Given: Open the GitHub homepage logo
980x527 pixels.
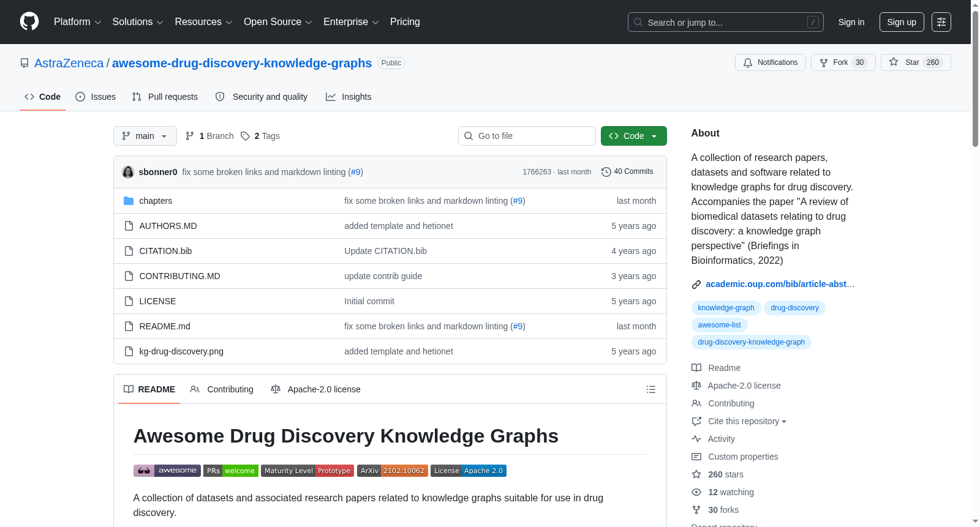Looking at the screenshot, I should pyautogui.click(x=29, y=22).
